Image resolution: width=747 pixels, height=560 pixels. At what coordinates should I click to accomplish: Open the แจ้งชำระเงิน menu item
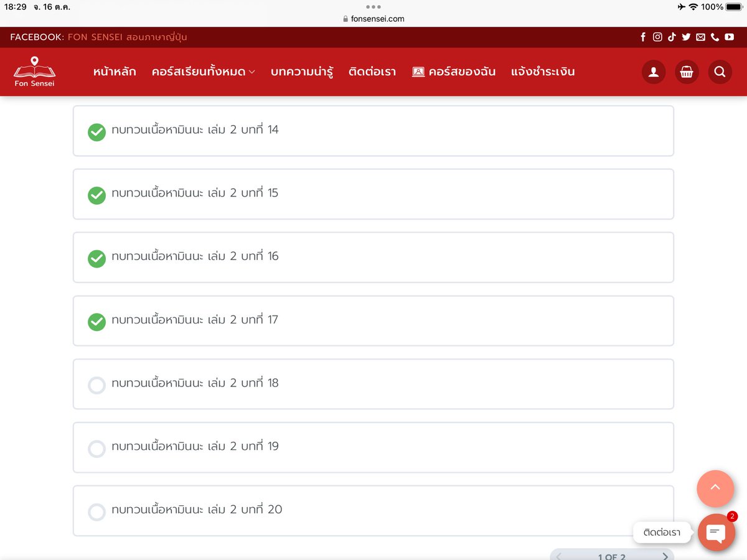[x=543, y=72]
